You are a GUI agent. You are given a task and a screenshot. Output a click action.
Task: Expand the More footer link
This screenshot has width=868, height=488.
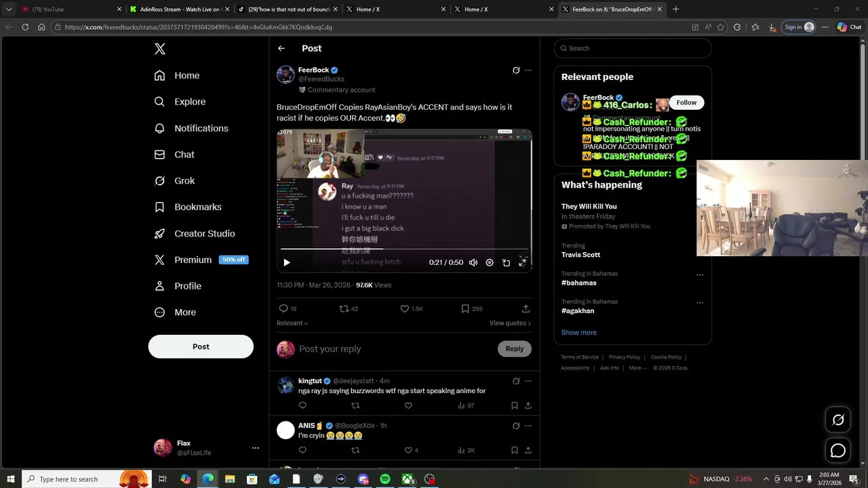click(x=637, y=368)
